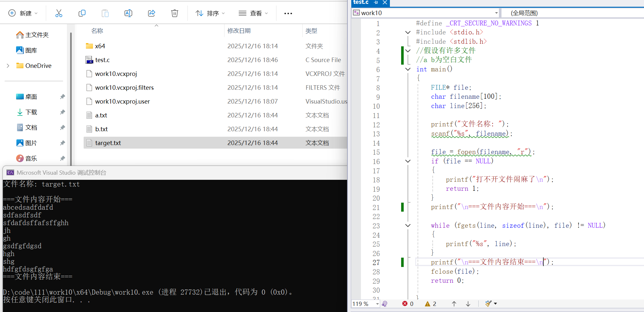The width and height of the screenshot is (644, 312).
Task: Click the code health indicator icon in editor status bar
Action: [x=385, y=304]
